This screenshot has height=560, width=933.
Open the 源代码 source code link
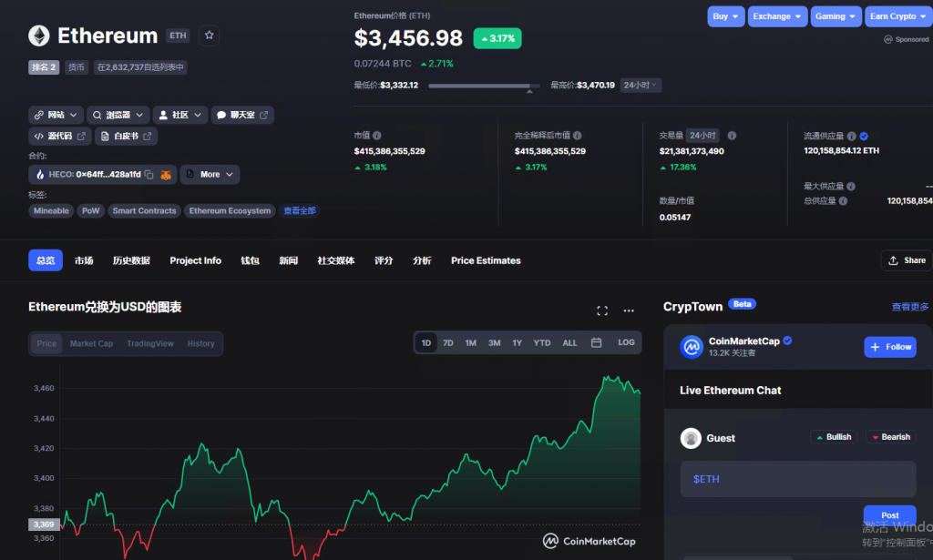59,137
